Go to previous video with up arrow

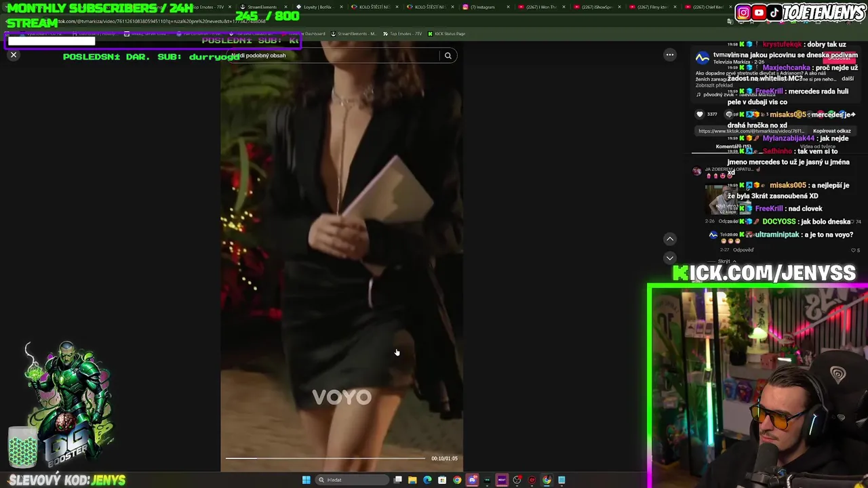(670, 239)
